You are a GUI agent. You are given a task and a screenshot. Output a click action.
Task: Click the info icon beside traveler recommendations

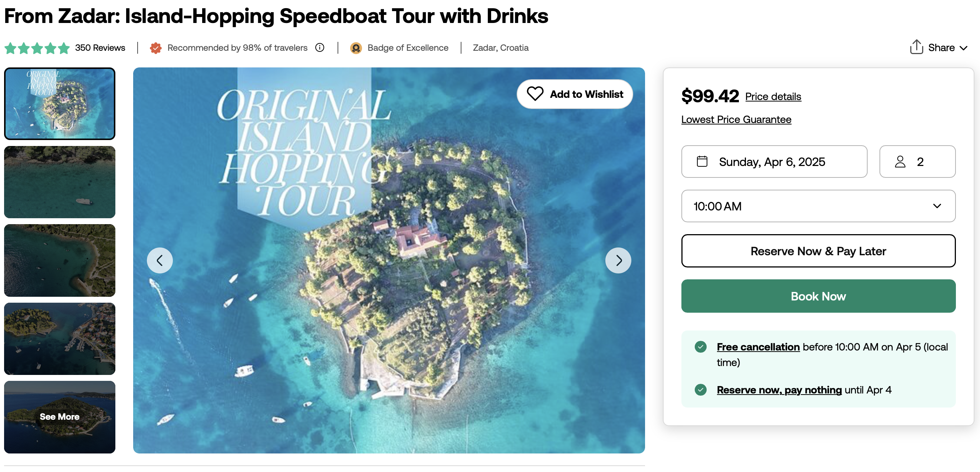coord(320,47)
